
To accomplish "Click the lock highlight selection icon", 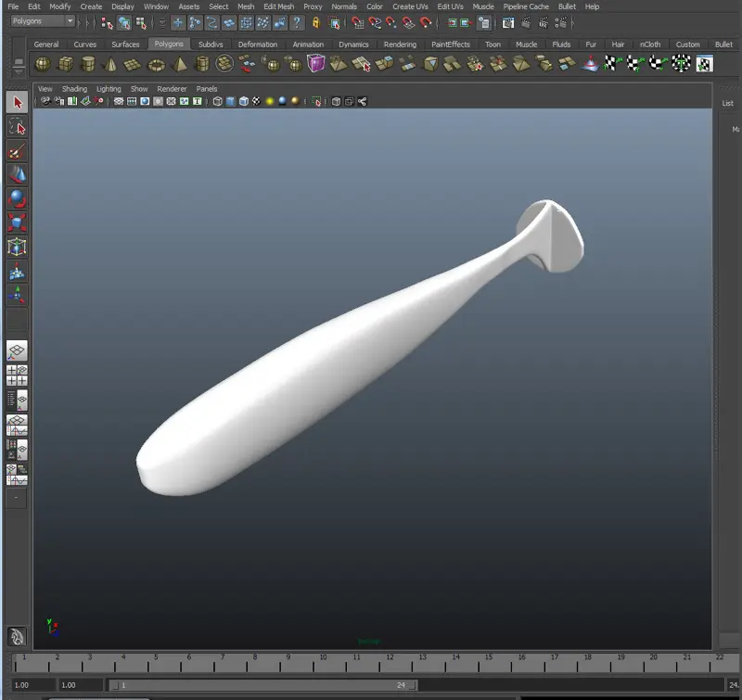I will 316,22.
